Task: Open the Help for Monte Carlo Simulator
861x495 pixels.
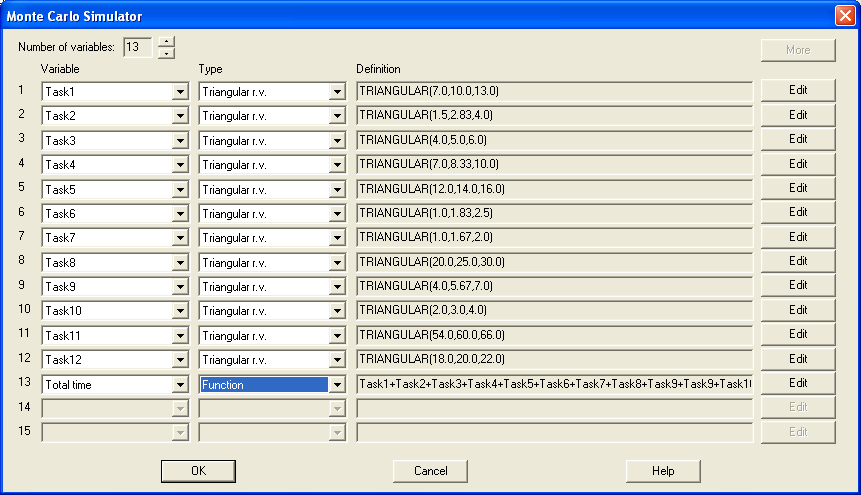Action: (662, 471)
